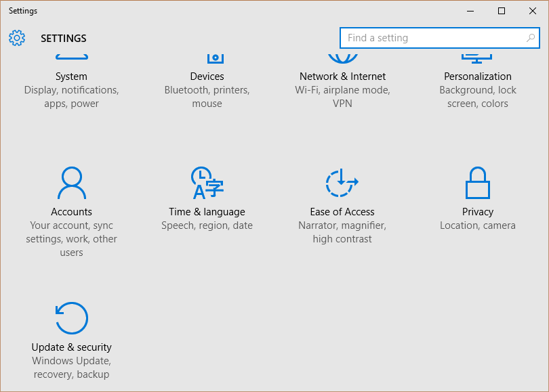
Task: Select the System category label
Action: pos(71,77)
